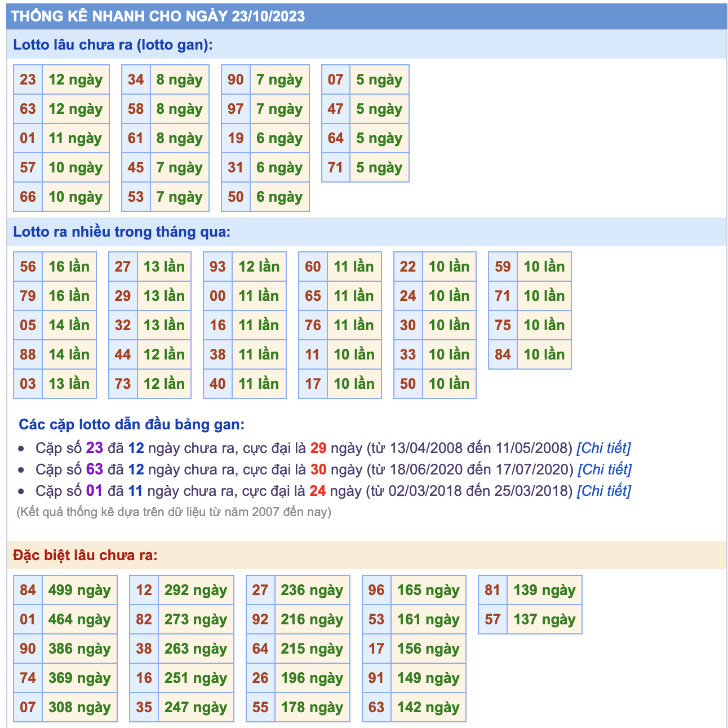
Task: Open Chi tiết link for pair 23
Action: (603, 448)
